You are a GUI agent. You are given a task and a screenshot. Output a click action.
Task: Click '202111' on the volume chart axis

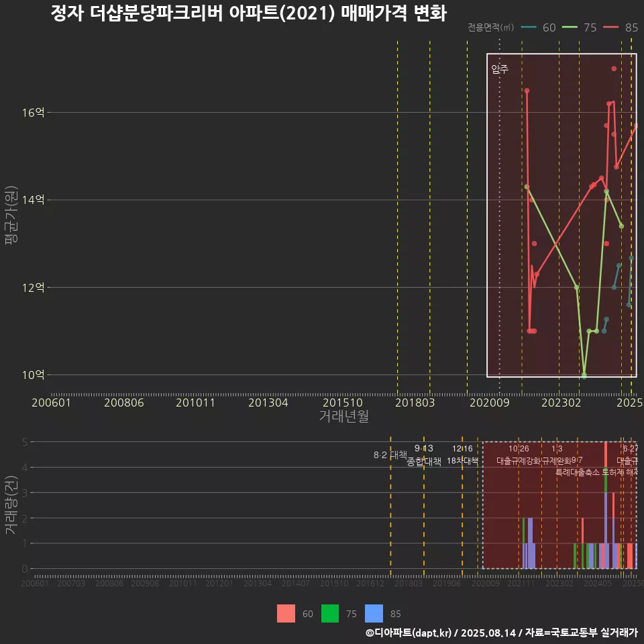click(521, 583)
